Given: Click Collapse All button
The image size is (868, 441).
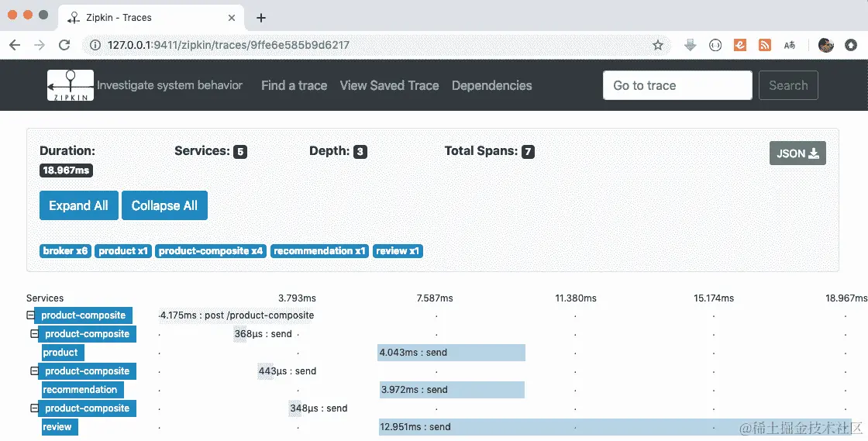Looking at the screenshot, I should point(164,205).
